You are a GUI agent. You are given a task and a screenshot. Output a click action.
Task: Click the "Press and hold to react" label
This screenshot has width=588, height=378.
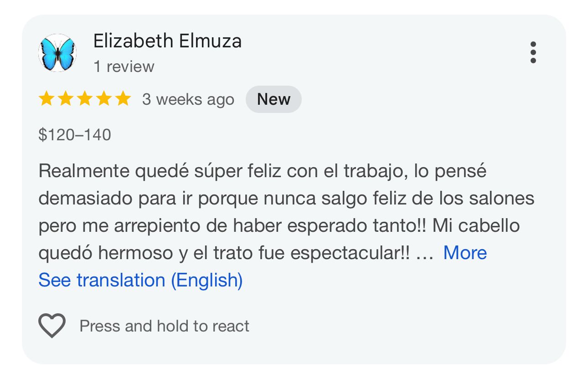pos(164,326)
